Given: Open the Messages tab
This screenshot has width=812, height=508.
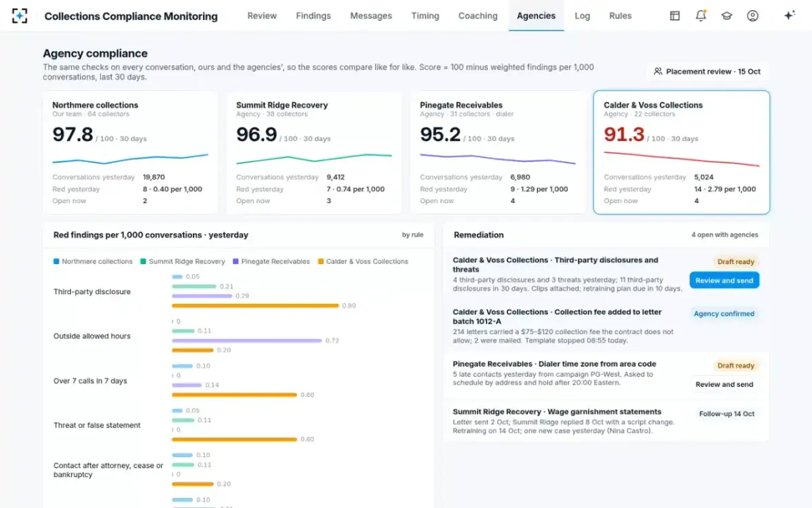Looking at the screenshot, I should [x=371, y=16].
